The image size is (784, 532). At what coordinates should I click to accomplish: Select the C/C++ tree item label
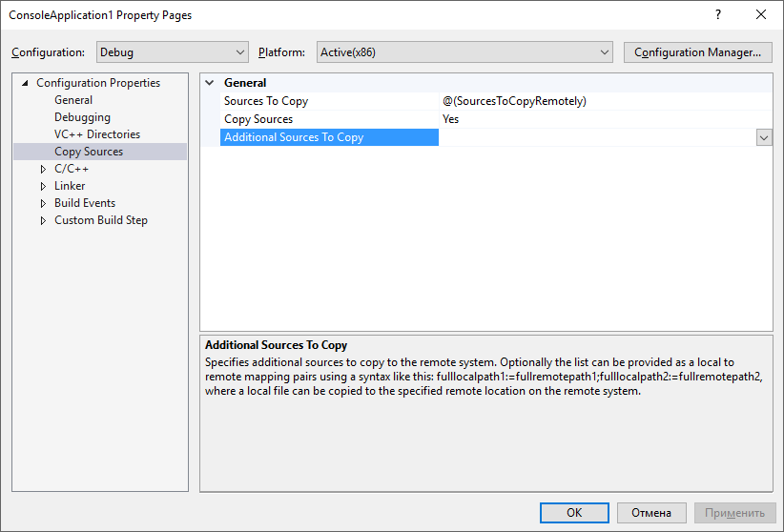[x=72, y=169]
